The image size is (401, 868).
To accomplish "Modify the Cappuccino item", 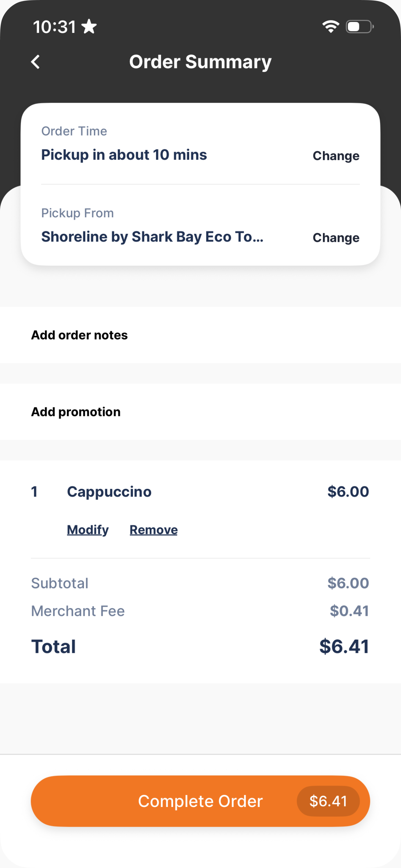I will pos(87,530).
